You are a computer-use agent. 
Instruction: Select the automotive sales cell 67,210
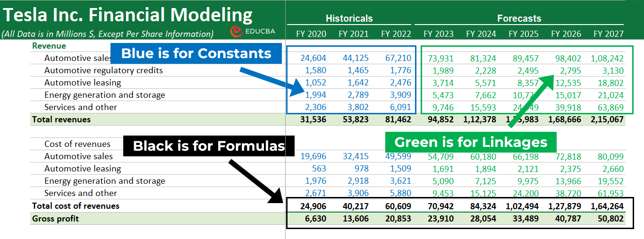[x=398, y=59]
